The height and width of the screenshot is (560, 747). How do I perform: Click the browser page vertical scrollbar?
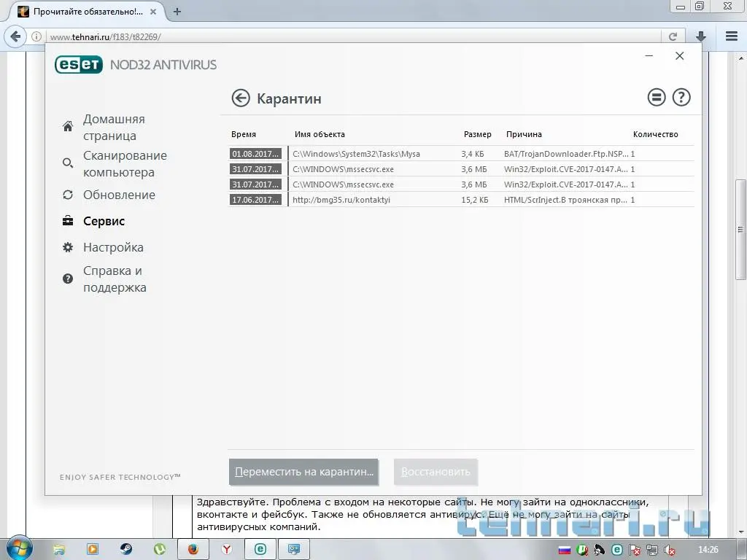coord(741,230)
